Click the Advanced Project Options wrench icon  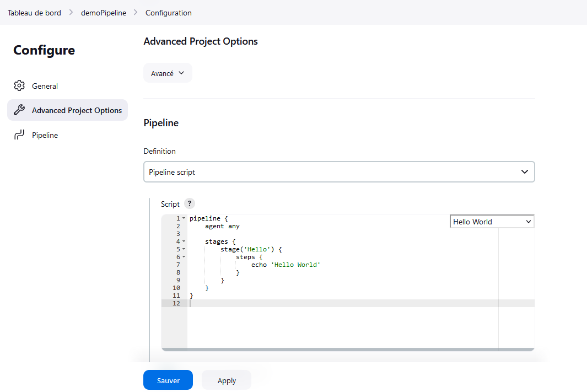click(x=19, y=110)
